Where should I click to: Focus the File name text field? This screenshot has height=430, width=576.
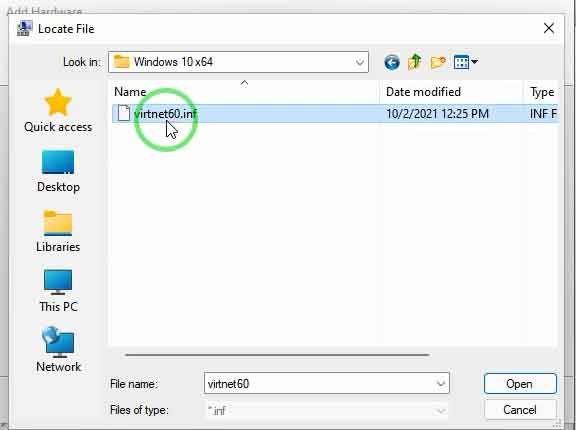tap(320, 384)
